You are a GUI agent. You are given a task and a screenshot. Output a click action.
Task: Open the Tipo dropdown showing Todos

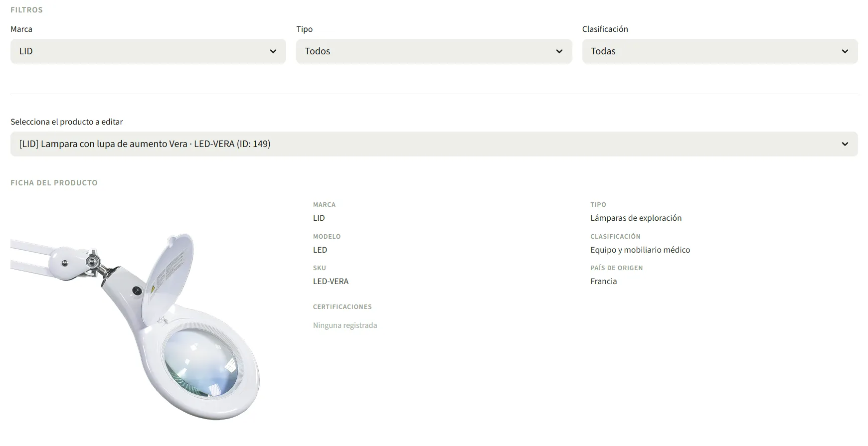[434, 51]
